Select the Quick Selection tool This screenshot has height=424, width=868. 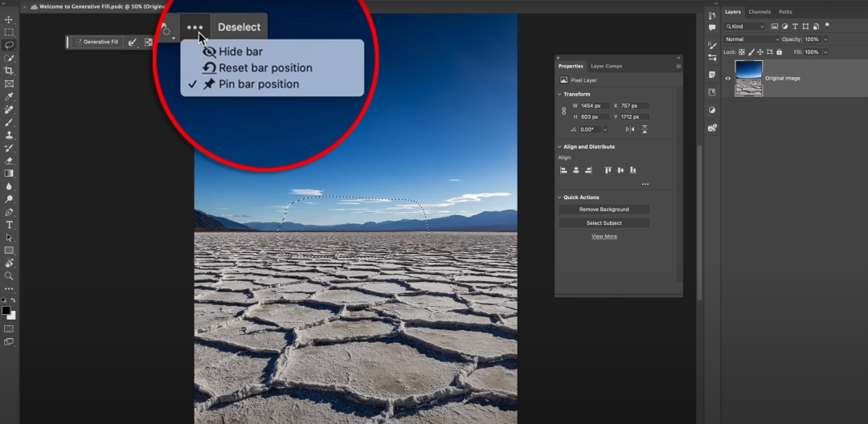[x=9, y=58]
